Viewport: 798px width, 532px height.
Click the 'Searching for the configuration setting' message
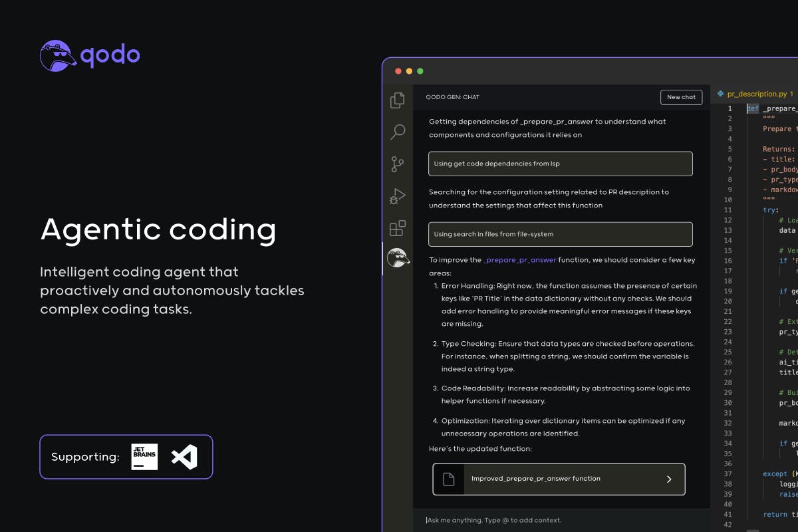[x=549, y=199]
